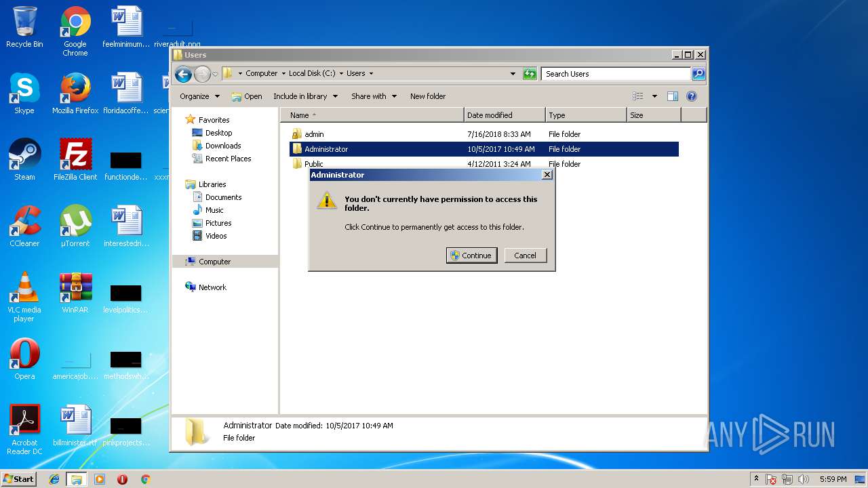This screenshot has width=868, height=488.
Task: Click Local Disk (C:) in the breadcrumb
Action: (312, 73)
